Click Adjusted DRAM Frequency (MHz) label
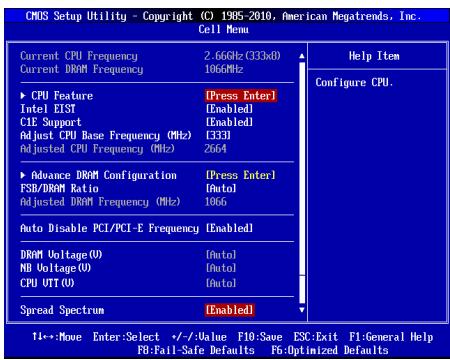450x360 pixels. click(100, 202)
